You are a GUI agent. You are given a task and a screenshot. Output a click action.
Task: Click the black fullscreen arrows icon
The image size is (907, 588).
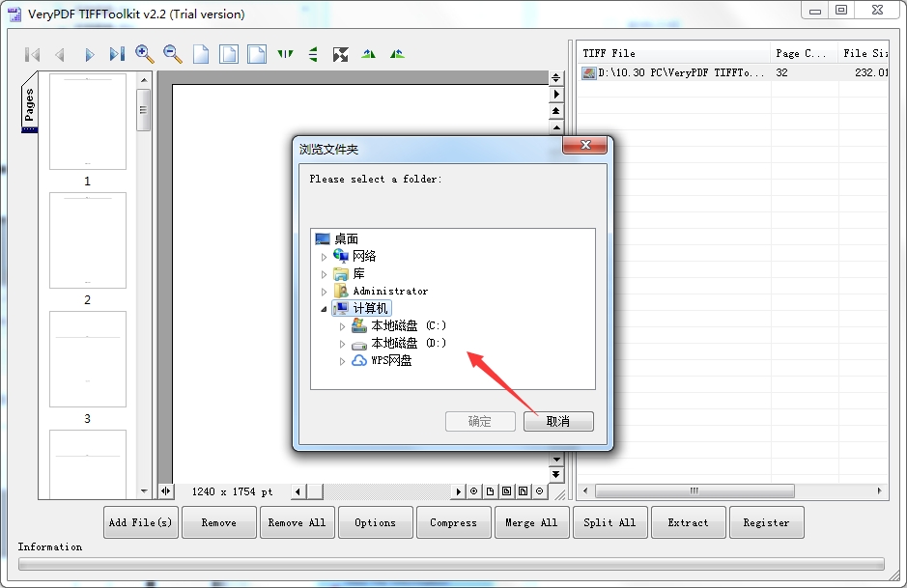[341, 54]
